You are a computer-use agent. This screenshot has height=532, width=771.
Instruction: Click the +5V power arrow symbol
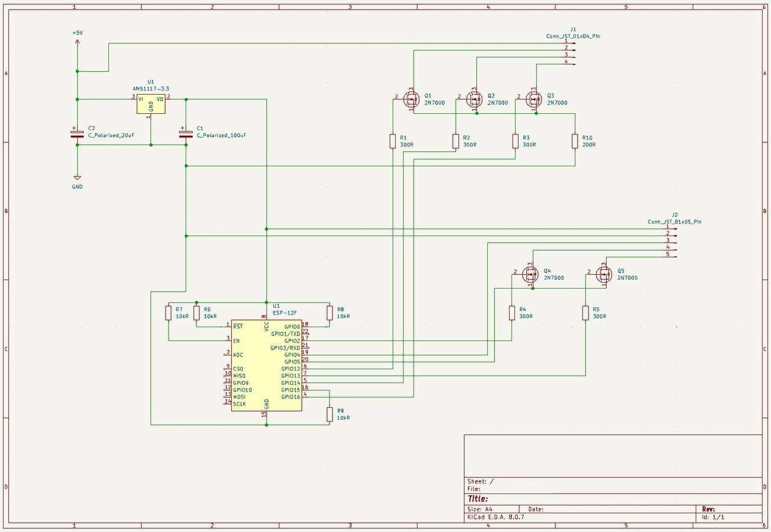[x=77, y=43]
